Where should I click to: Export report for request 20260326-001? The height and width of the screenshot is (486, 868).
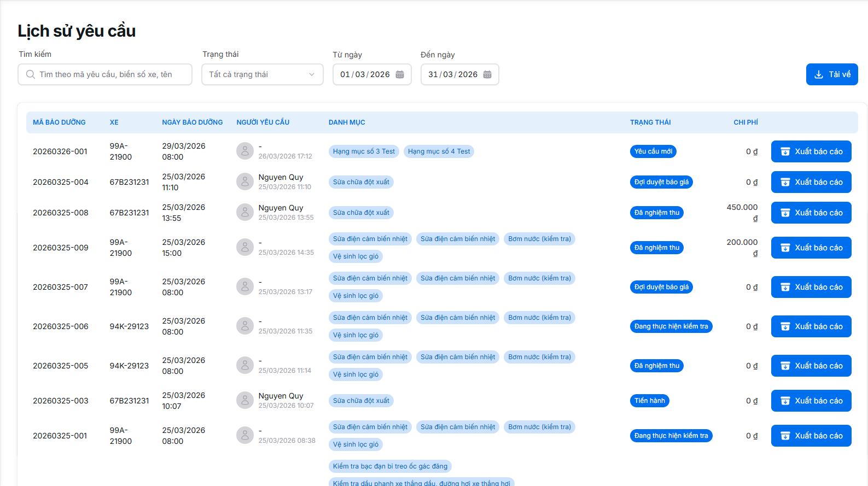pos(811,151)
